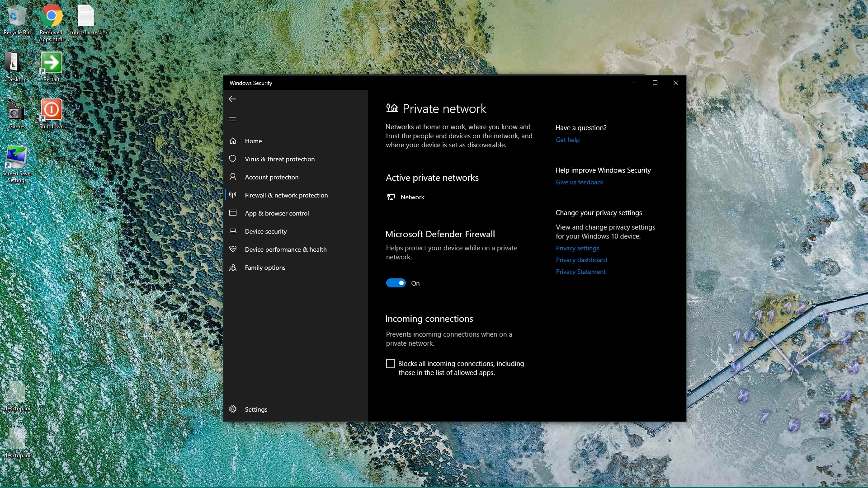Click the active Network name text
The width and height of the screenshot is (868, 488).
click(x=412, y=197)
